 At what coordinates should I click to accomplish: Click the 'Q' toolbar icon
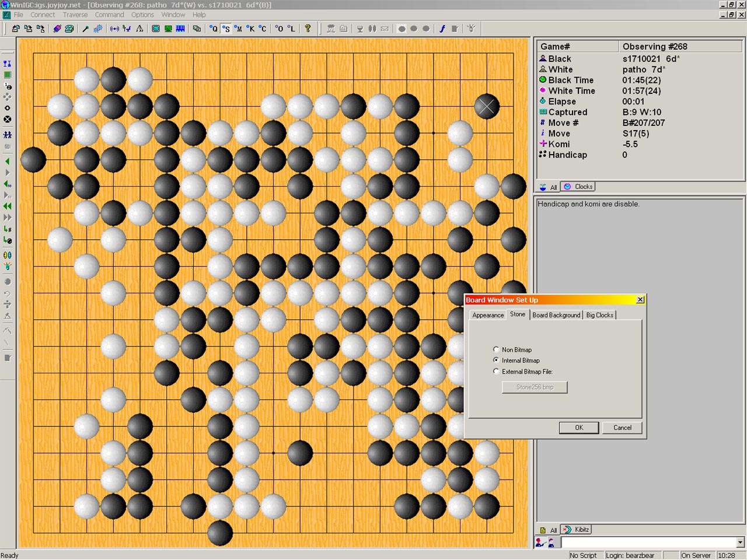pos(214,29)
